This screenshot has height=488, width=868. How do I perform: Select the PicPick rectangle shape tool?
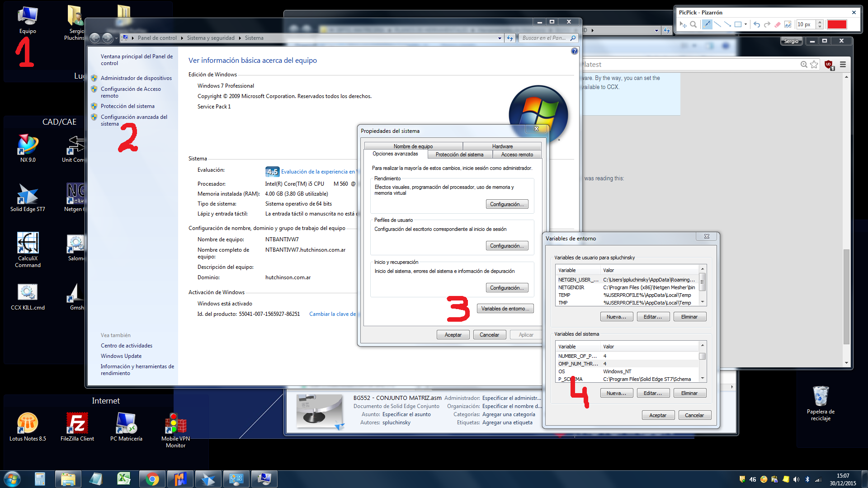coord(738,24)
